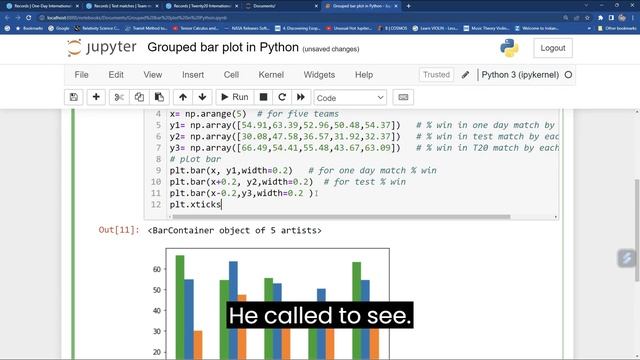The image size is (640, 360).
Task: Open the Bookmarks folder in the bookmarks bar
Action: click(29, 28)
